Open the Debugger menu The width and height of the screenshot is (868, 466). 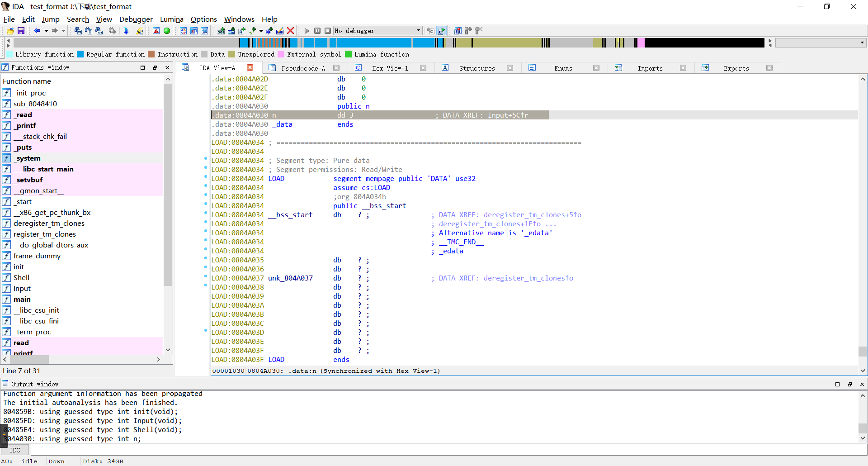[136, 19]
